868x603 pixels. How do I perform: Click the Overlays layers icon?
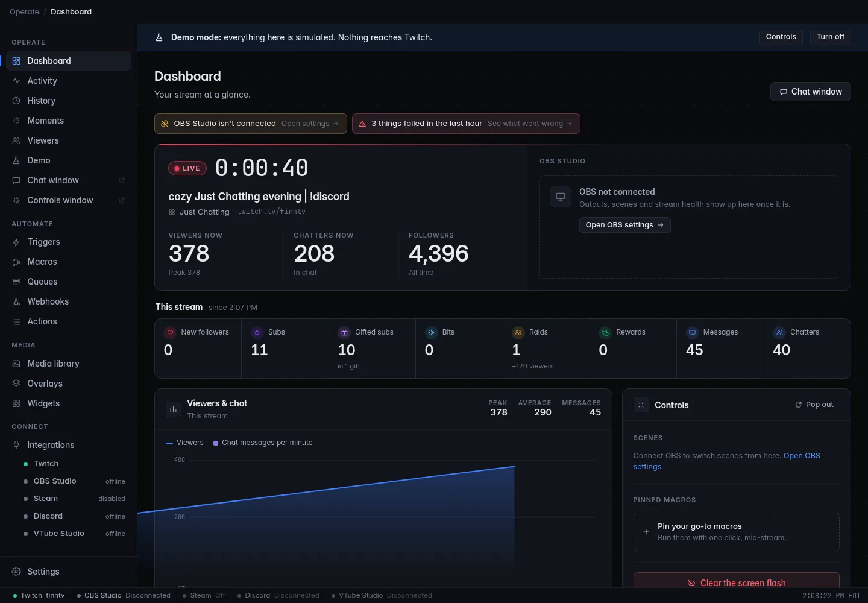tap(16, 384)
